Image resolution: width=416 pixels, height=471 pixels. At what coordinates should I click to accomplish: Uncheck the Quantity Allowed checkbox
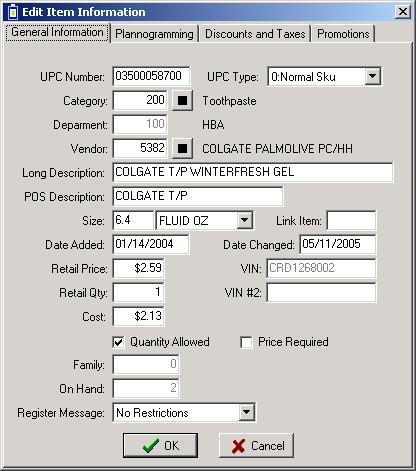click(118, 342)
